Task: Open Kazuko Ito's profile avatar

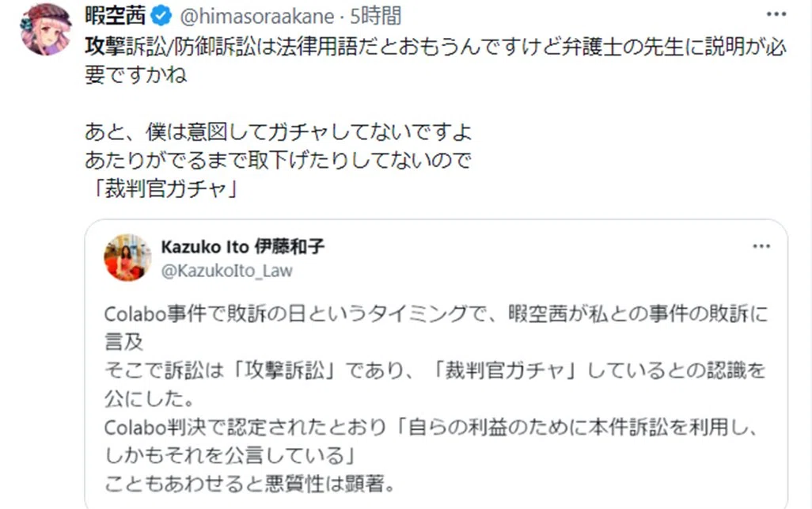Action: tap(127, 257)
